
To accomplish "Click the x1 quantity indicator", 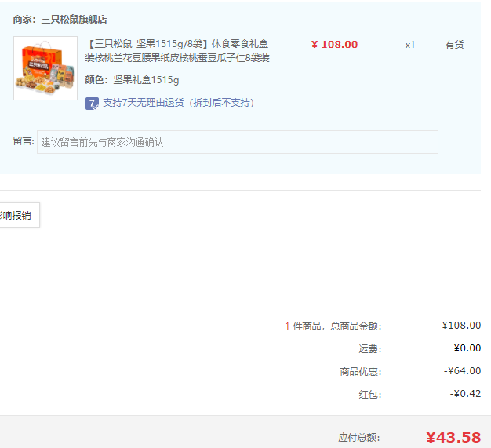I will tap(410, 45).
